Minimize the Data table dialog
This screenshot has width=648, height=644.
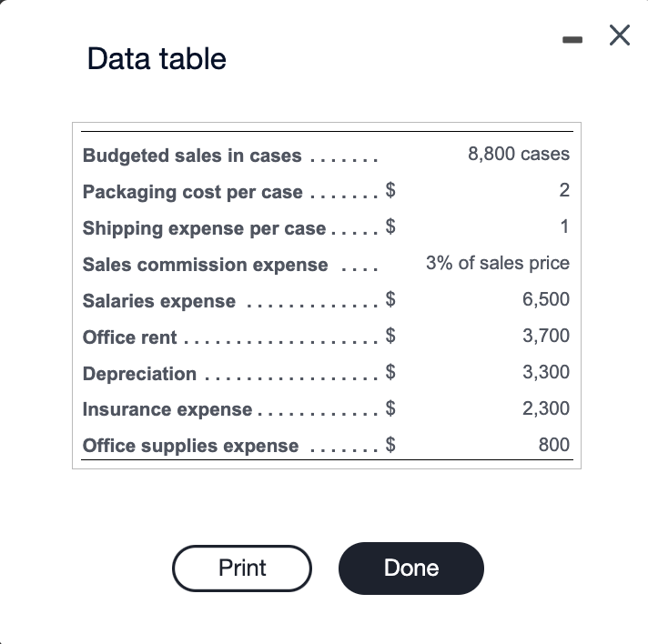pos(571,36)
